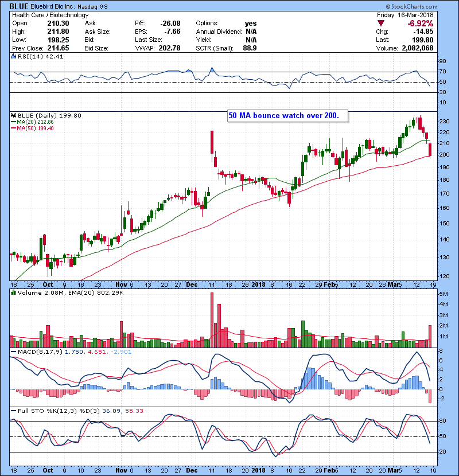
Task: Click the 5M label on the volume axis
Action: 444,294
